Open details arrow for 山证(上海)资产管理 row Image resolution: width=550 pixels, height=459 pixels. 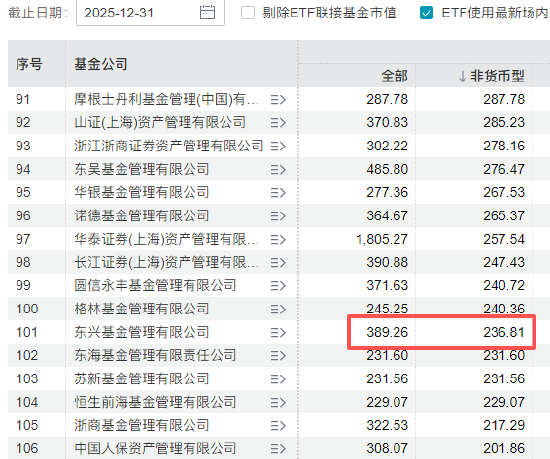[278, 123]
